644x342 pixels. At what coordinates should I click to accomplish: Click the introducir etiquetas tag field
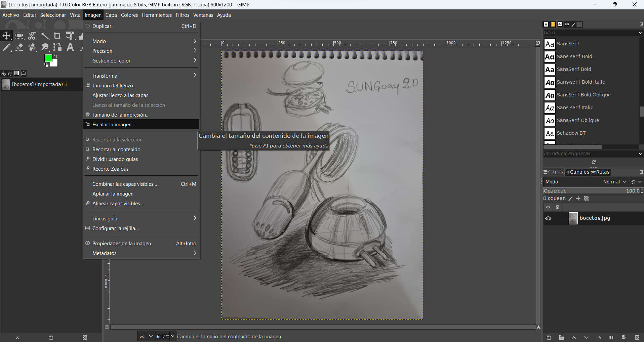590,154
